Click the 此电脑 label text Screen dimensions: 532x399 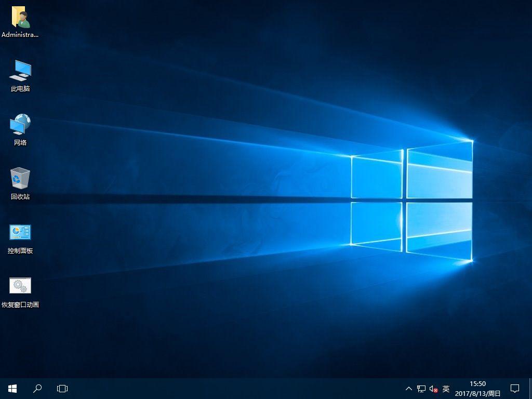[x=20, y=88]
